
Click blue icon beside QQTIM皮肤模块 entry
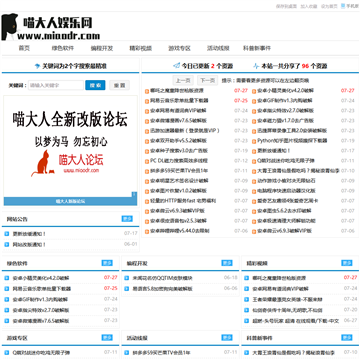[x=127, y=278]
